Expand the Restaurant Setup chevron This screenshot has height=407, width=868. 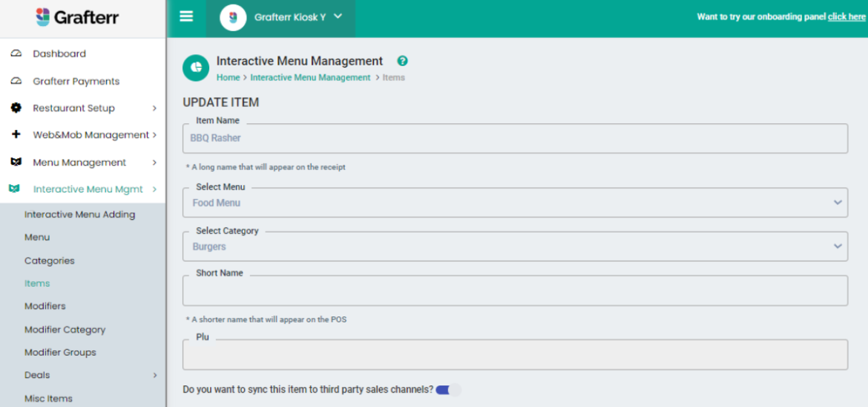point(154,108)
